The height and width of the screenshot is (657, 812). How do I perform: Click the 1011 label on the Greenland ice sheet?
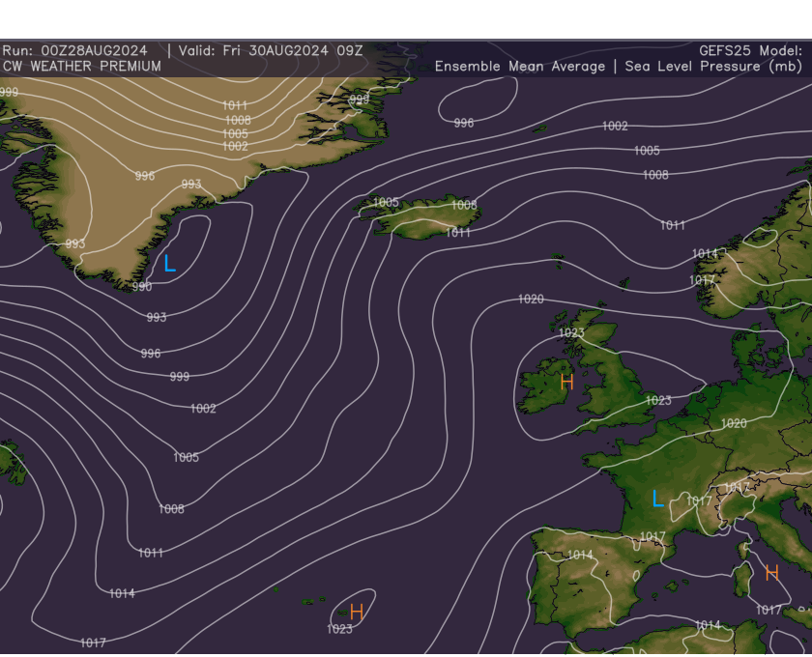point(235,105)
